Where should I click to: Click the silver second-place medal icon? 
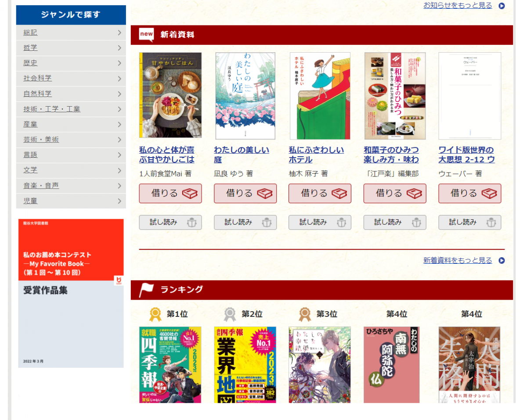tap(230, 314)
